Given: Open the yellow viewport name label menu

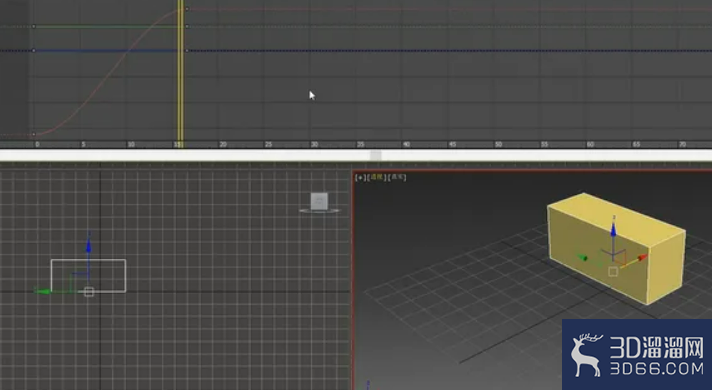Looking at the screenshot, I should [x=376, y=177].
